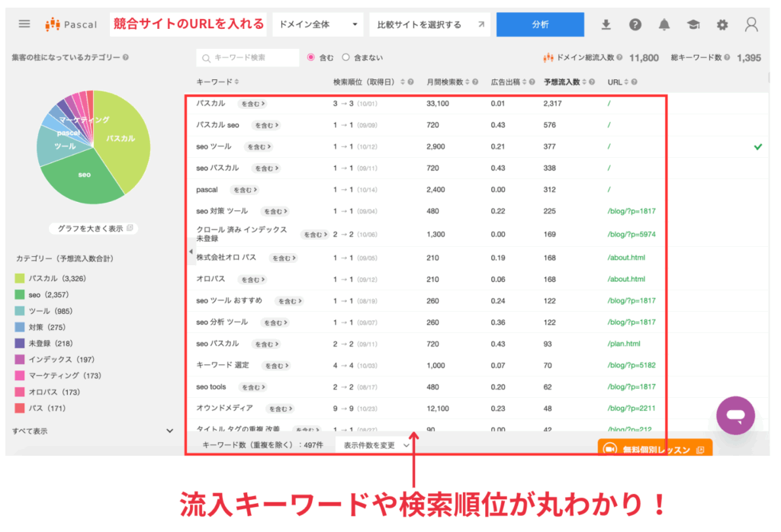781x532 pixels.
Task: Open the learning section graduation cap icon
Action: [x=693, y=24]
